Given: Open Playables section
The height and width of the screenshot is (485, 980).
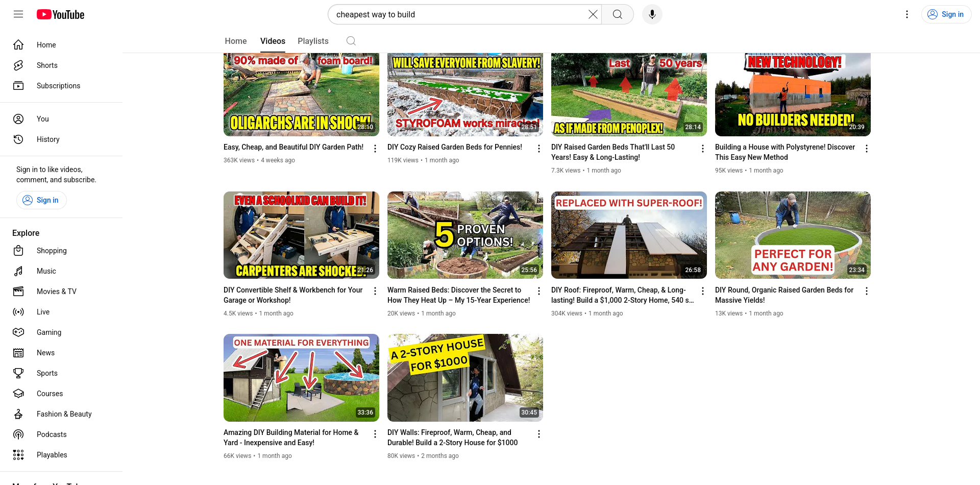Looking at the screenshot, I should click(61, 455).
